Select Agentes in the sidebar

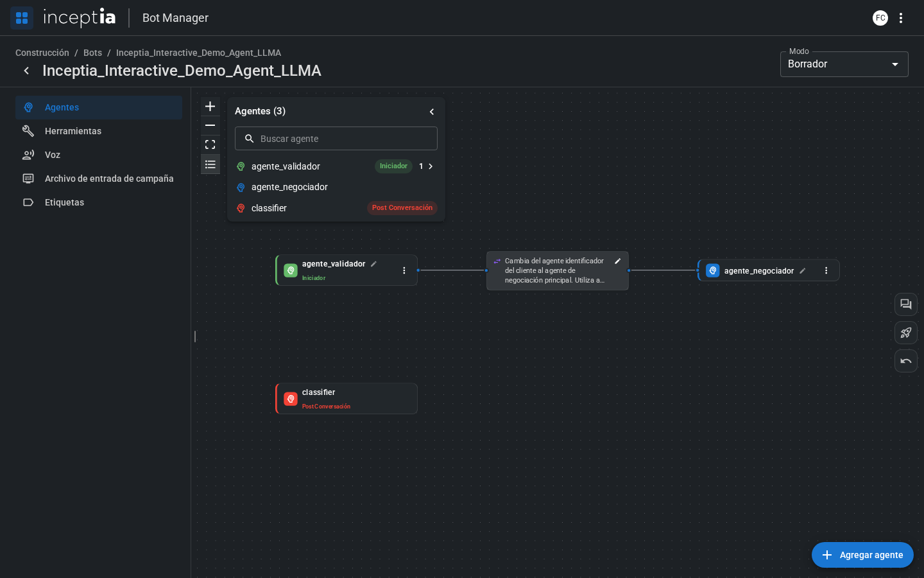[99, 107]
